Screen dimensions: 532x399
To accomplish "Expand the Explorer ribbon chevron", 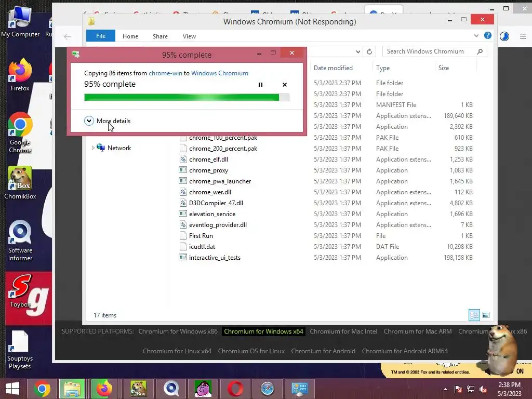I will 476,36.
